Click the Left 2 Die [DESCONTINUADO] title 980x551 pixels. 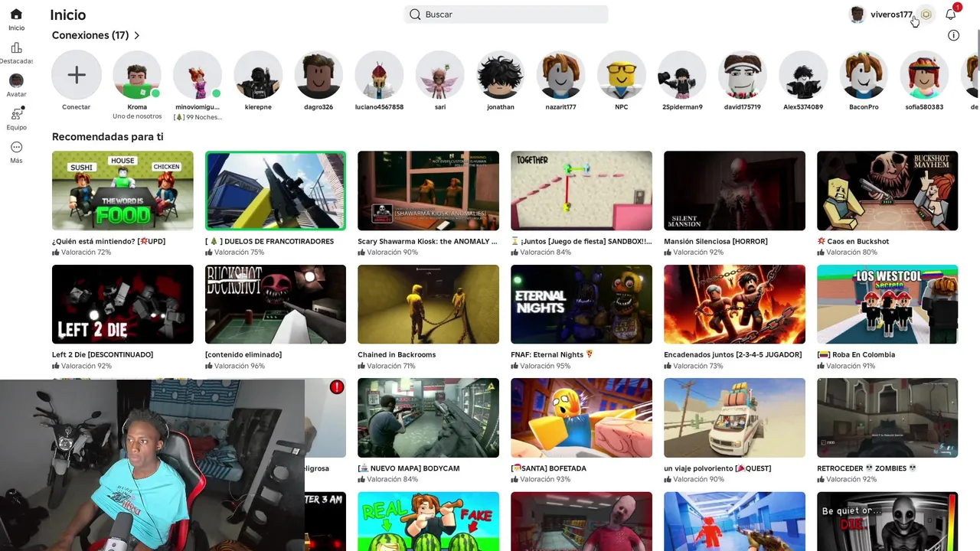pos(103,355)
